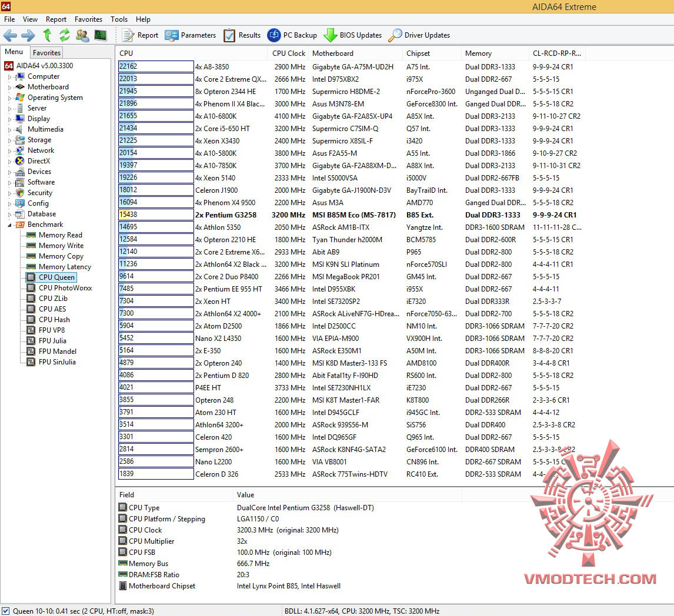This screenshot has width=674, height=616.
Task: Expand the Motherboard tree node
Action: coord(9,87)
